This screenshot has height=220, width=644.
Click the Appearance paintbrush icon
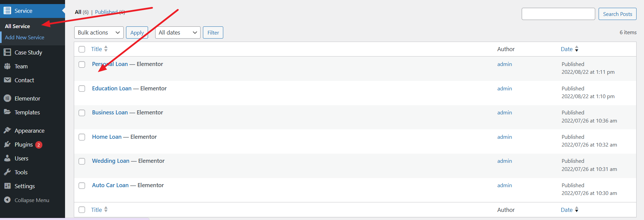(x=7, y=130)
